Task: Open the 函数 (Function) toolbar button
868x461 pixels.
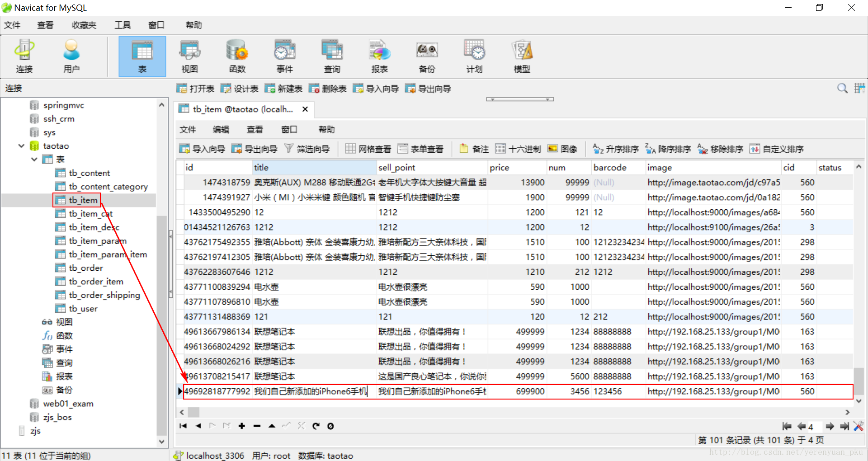Action: point(237,56)
